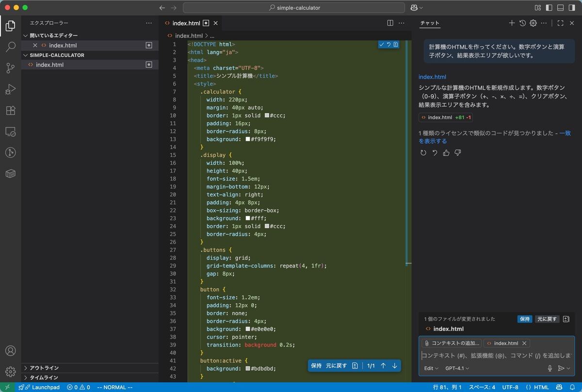This screenshot has height=392, width=582.
Task: Start voice chat with microphone icon
Action: coord(550,368)
